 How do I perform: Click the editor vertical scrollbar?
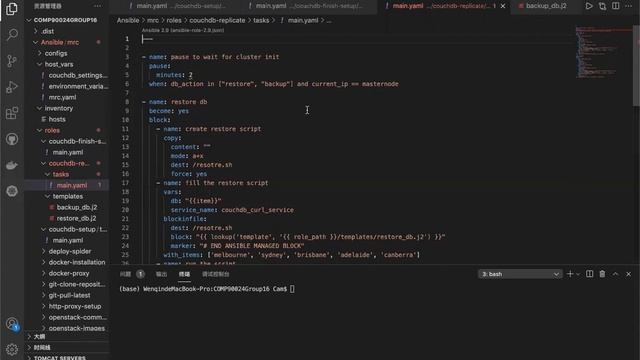636,67
